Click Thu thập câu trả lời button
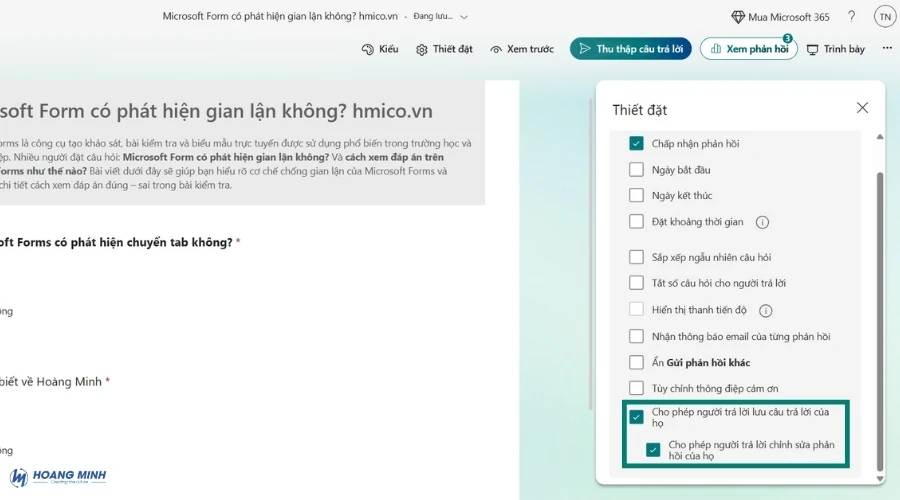Viewport: 900px width, 500px height. [630, 49]
